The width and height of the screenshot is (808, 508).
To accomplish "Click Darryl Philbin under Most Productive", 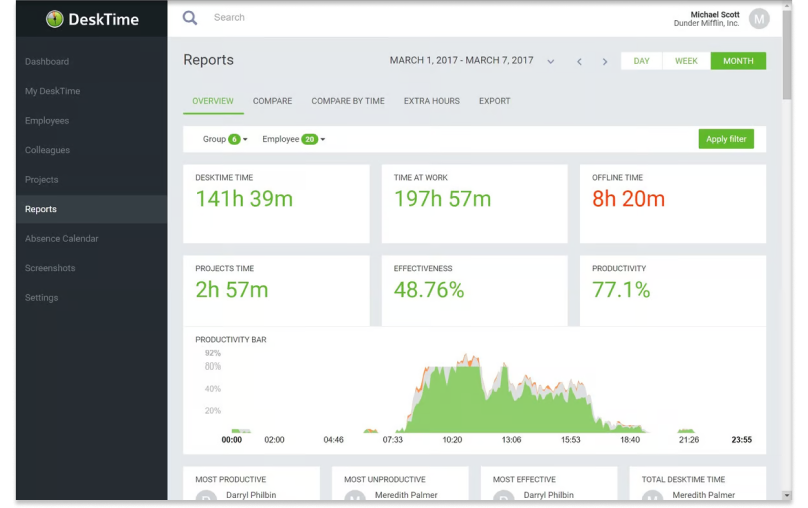I will point(251,495).
